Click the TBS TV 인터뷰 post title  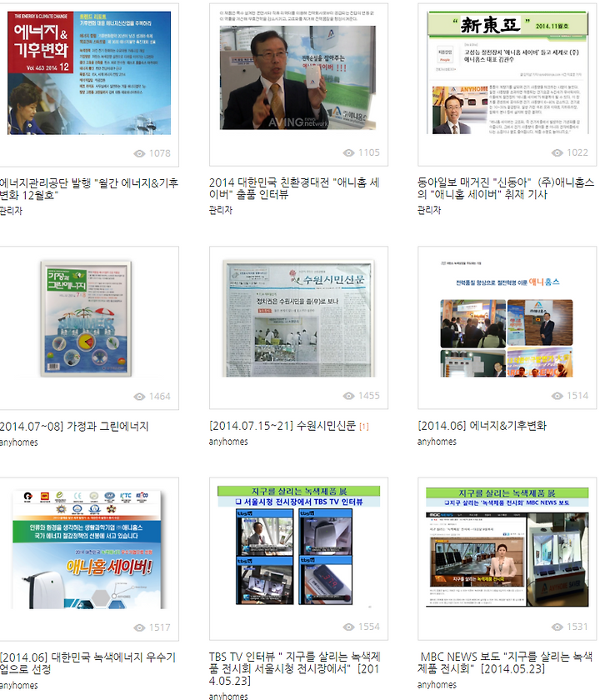coord(295,668)
